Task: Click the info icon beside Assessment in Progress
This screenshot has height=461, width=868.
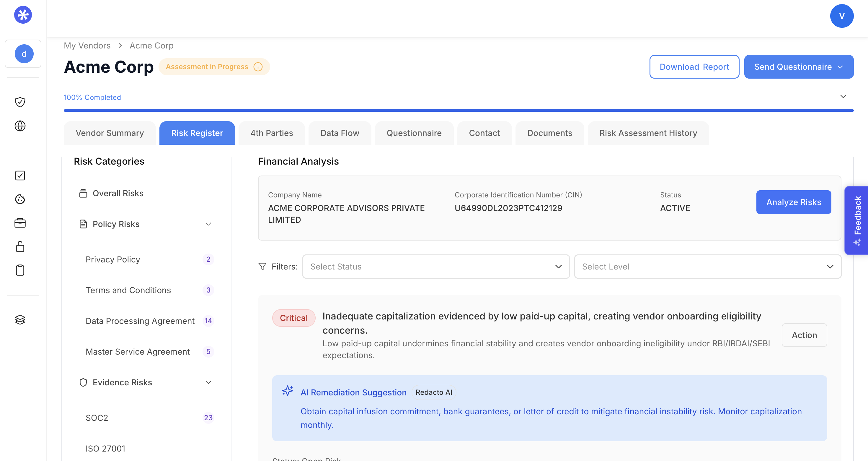Action: coord(258,67)
